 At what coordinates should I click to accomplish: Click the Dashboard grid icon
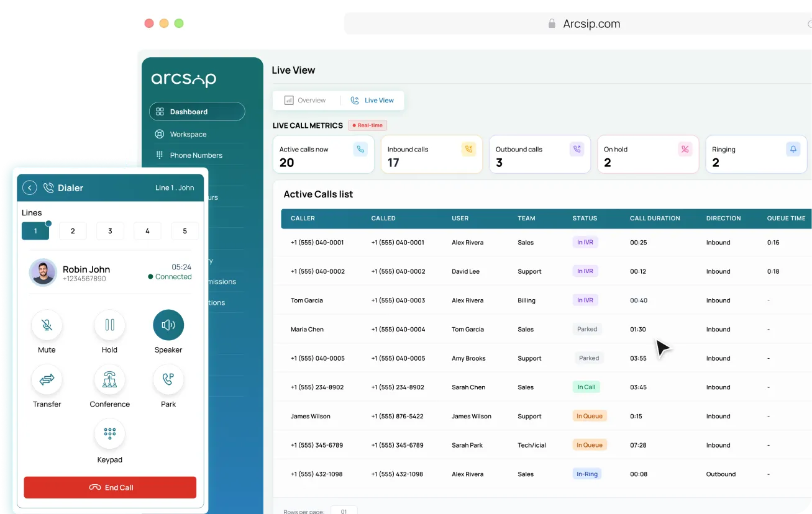[160, 112]
